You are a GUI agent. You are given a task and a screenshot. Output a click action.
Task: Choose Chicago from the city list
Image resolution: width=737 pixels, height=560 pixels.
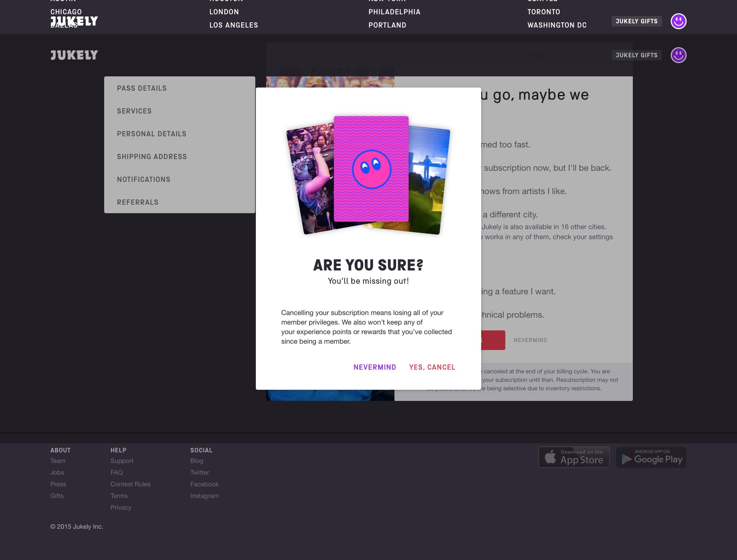66,12
